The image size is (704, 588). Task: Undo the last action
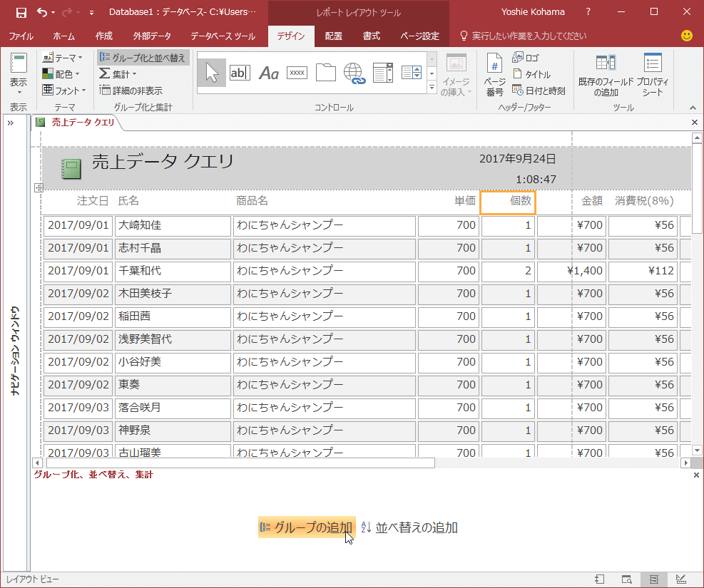42,12
